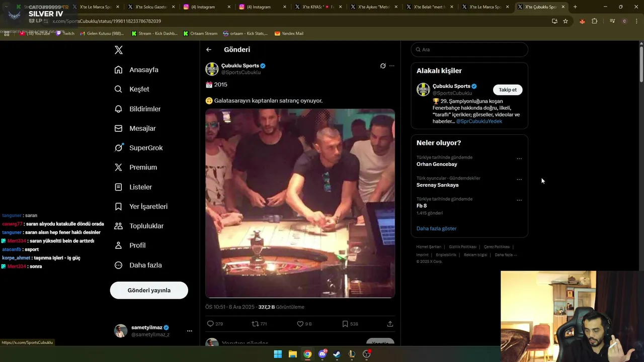Open Bildirimler notifications

pos(137,109)
